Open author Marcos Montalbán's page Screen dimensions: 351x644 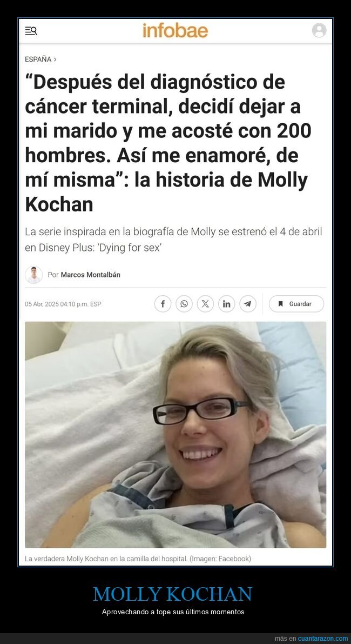click(x=91, y=275)
